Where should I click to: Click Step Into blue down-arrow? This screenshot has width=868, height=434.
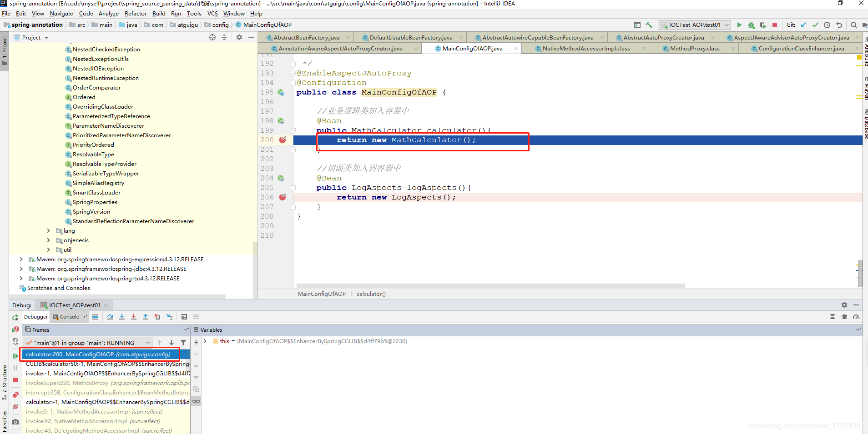[122, 317]
